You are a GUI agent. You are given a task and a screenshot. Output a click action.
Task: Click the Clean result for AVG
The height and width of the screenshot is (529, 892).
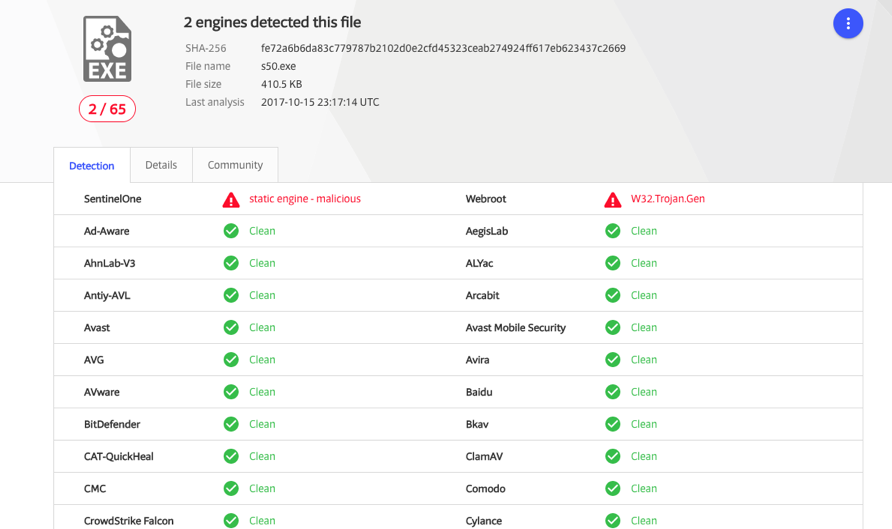pyautogui.click(x=262, y=359)
